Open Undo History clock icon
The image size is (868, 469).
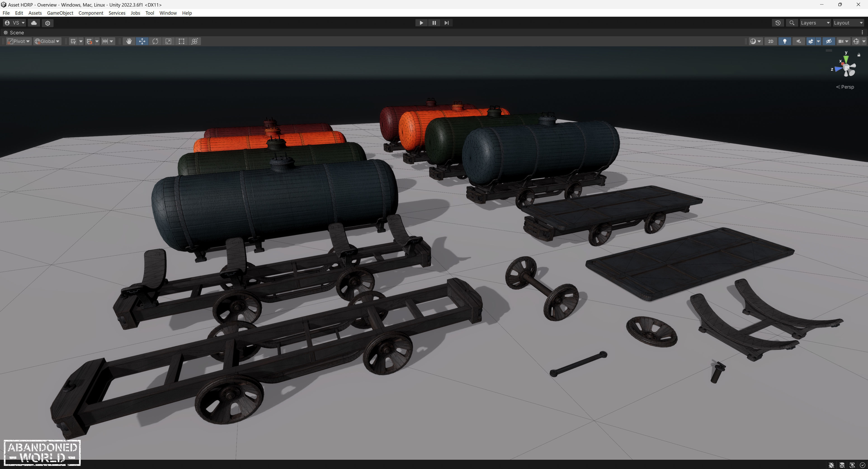778,23
